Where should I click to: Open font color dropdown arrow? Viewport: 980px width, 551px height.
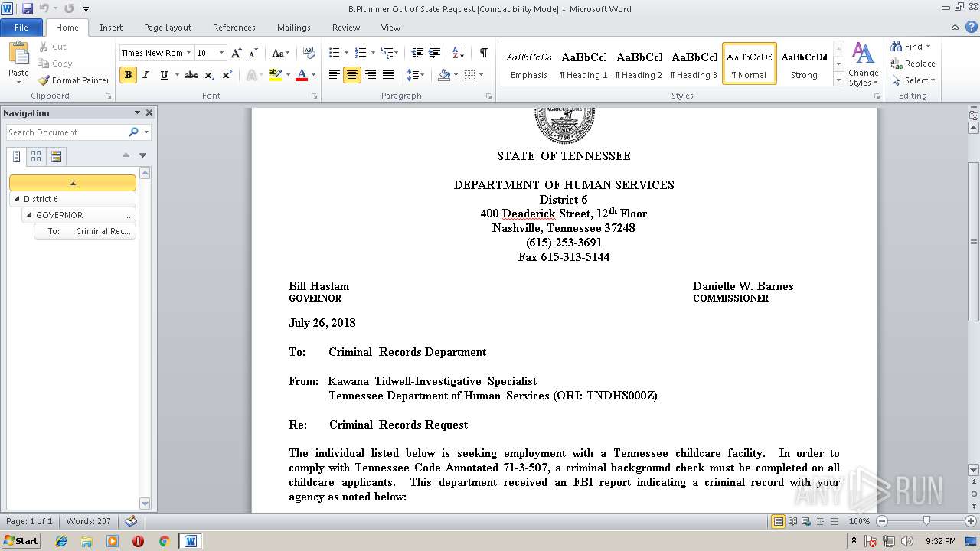[313, 75]
